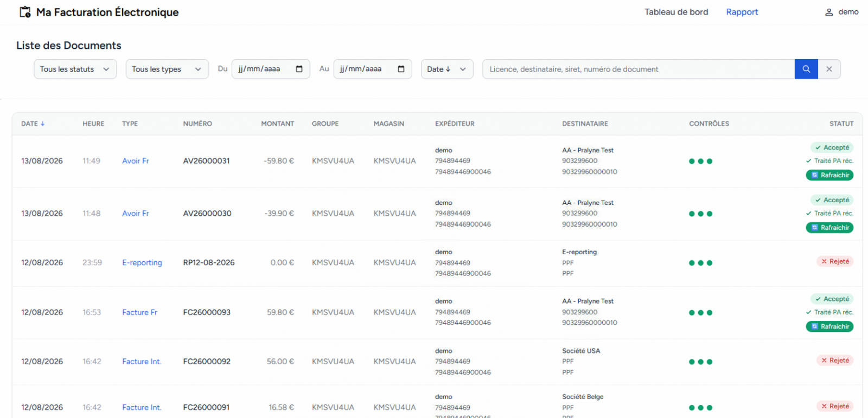The image size is (868, 418).
Task: Select document number RP12-08-2026
Action: point(209,263)
